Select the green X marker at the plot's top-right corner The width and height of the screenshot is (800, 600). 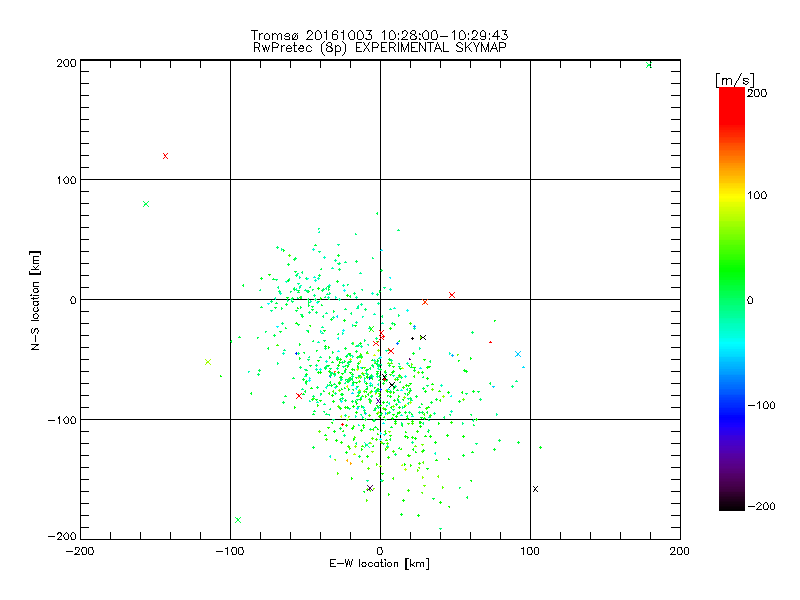point(648,65)
